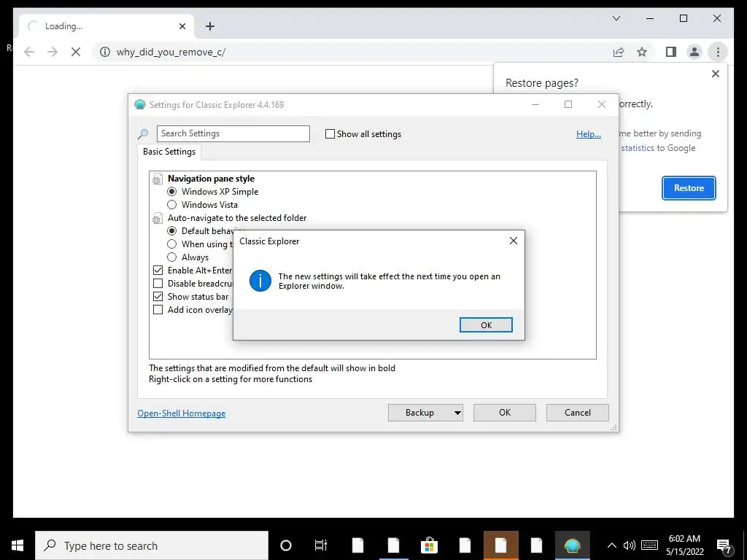Open Task View on taskbar

(x=321, y=545)
